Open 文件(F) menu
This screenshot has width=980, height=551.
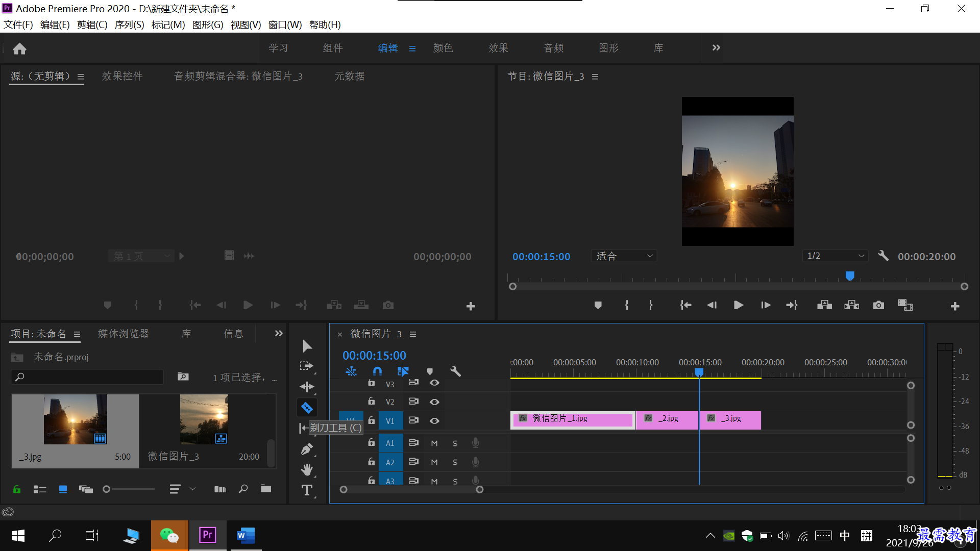click(18, 24)
